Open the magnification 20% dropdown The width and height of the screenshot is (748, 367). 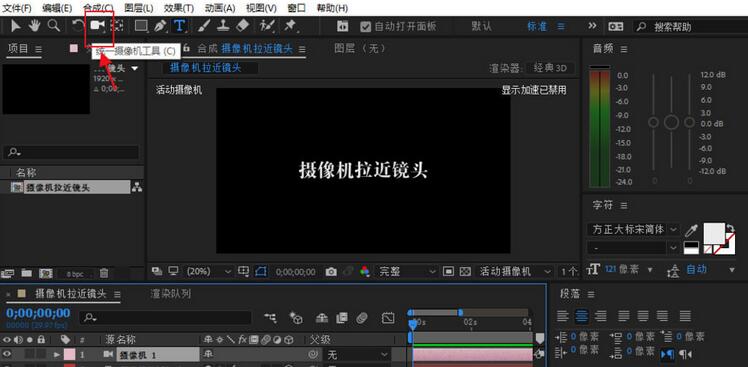[x=208, y=272]
